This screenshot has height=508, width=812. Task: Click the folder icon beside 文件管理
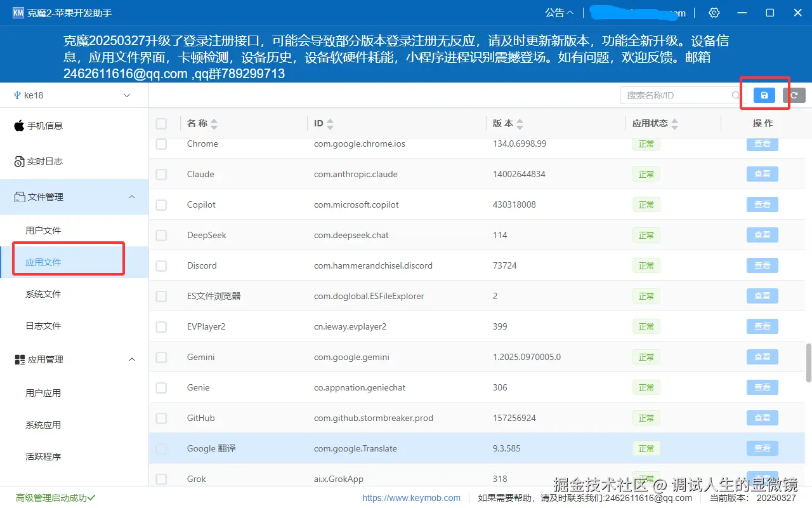[20, 197]
